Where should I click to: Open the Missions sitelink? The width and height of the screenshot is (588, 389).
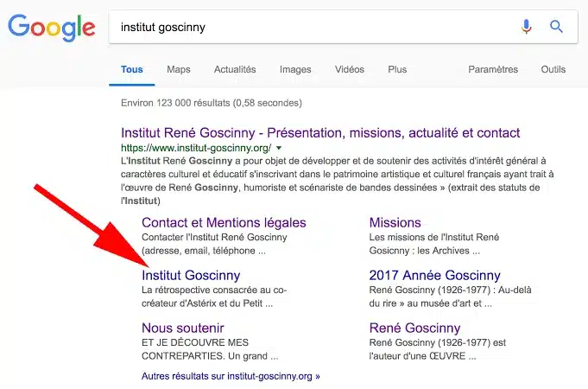click(395, 223)
